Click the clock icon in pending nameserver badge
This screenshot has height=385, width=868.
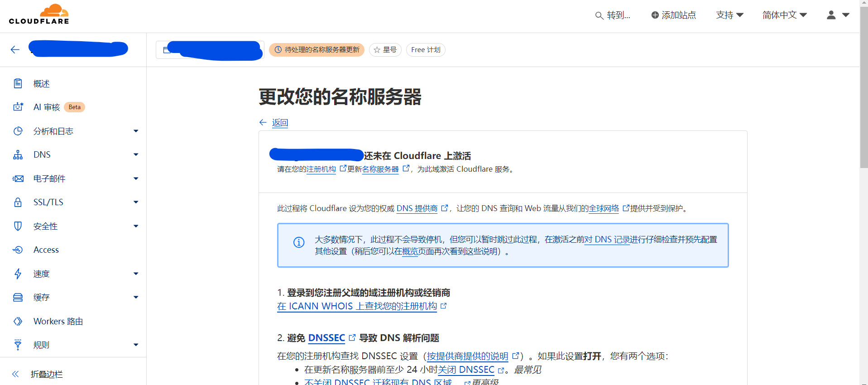pyautogui.click(x=278, y=50)
